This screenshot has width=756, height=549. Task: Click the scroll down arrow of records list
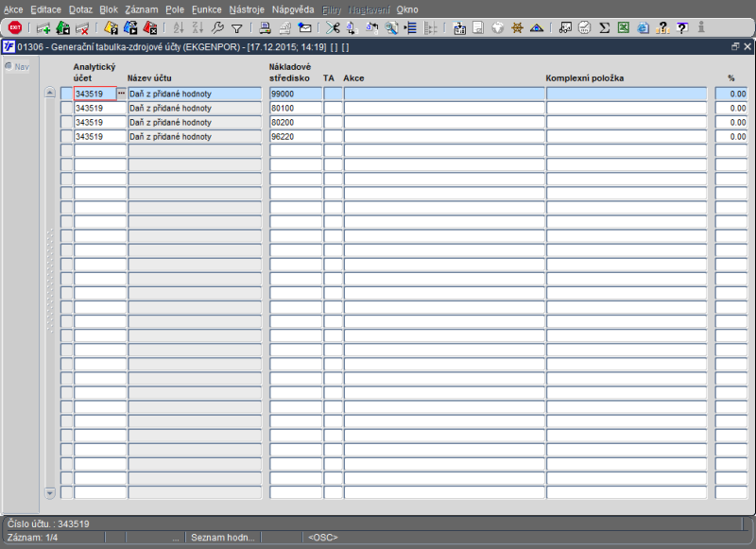(50, 492)
